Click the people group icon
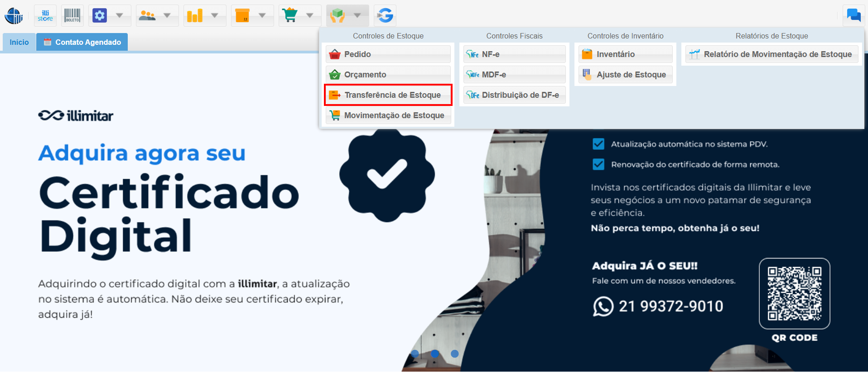Image resolution: width=868 pixels, height=392 pixels. 147,16
